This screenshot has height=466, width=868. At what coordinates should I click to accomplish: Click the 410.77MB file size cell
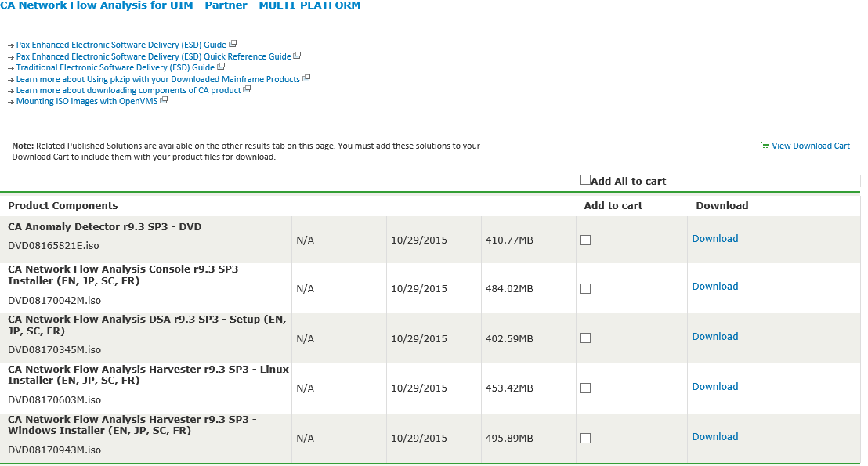(x=509, y=240)
